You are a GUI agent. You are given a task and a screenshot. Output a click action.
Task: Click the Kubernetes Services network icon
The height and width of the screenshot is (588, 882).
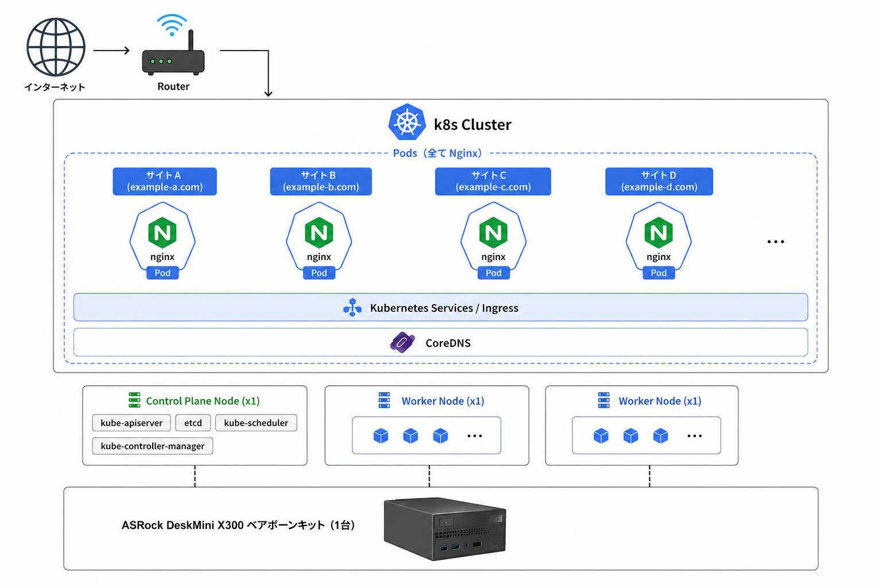tap(352, 308)
